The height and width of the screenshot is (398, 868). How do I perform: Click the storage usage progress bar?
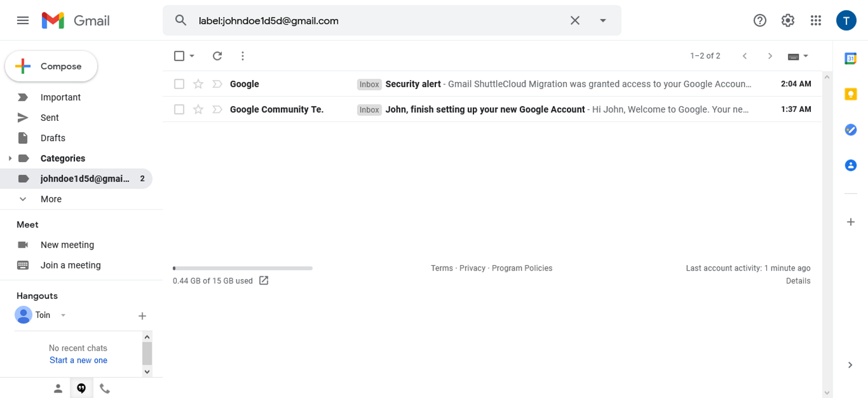[x=243, y=268]
